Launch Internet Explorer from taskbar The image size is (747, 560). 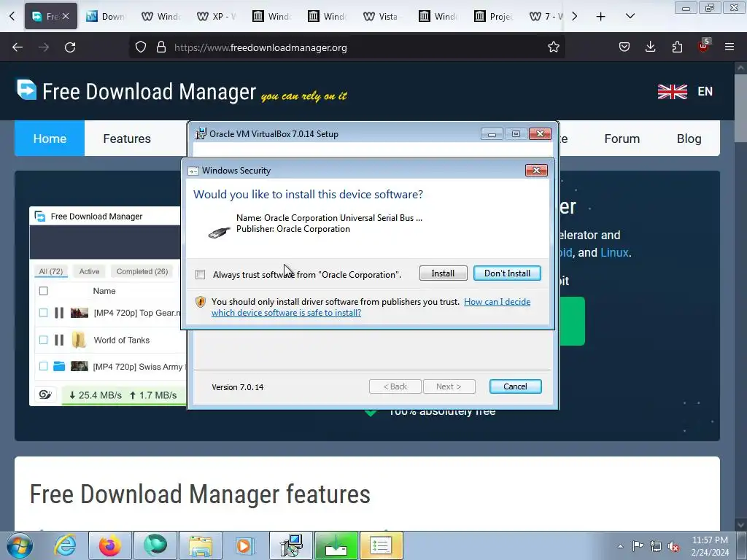tap(65, 545)
